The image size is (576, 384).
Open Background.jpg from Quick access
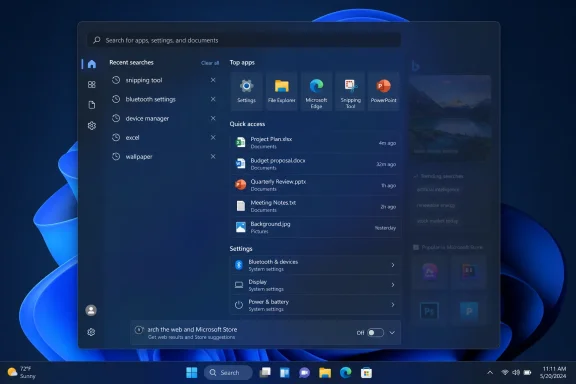(315, 227)
